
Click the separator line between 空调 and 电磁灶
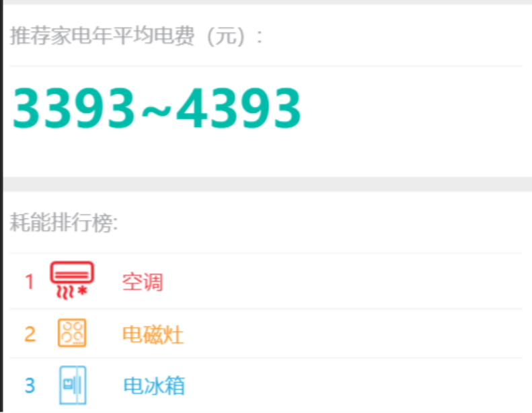coord(266,309)
